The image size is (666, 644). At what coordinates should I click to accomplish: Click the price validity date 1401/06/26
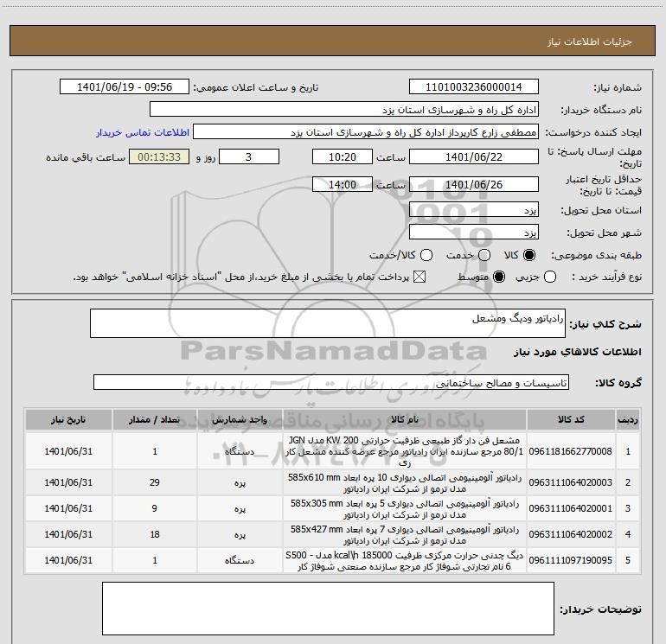coord(474,185)
